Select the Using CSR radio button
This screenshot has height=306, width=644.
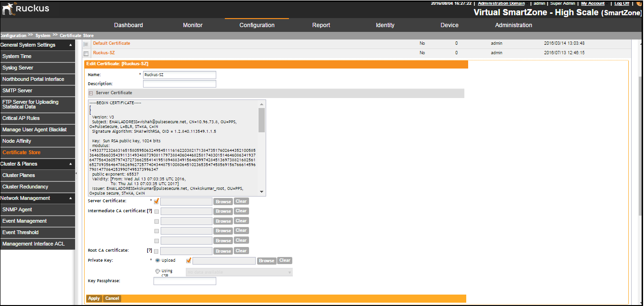[158, 271]
